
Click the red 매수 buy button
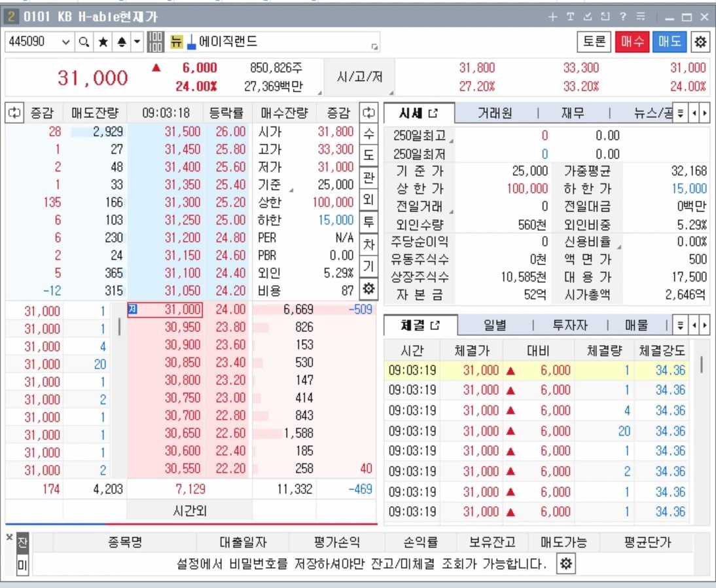click(x=632, y=42)
